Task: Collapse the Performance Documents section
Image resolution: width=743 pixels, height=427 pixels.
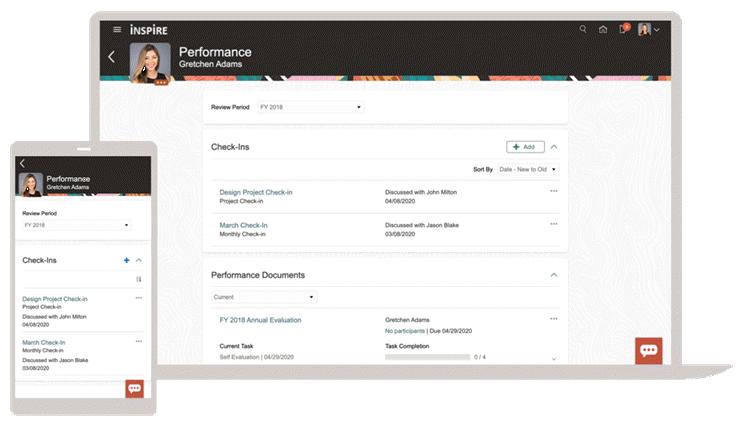Action: pyautogui.click(x=554, y=274)
